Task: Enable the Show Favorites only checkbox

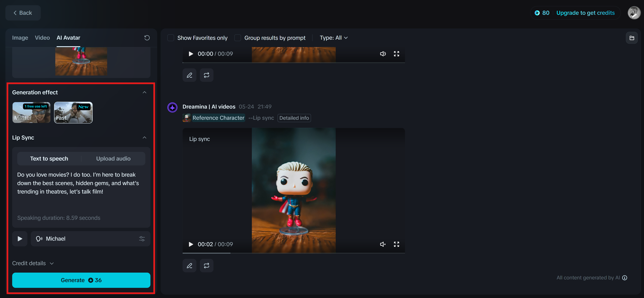Action: point(171,38)
